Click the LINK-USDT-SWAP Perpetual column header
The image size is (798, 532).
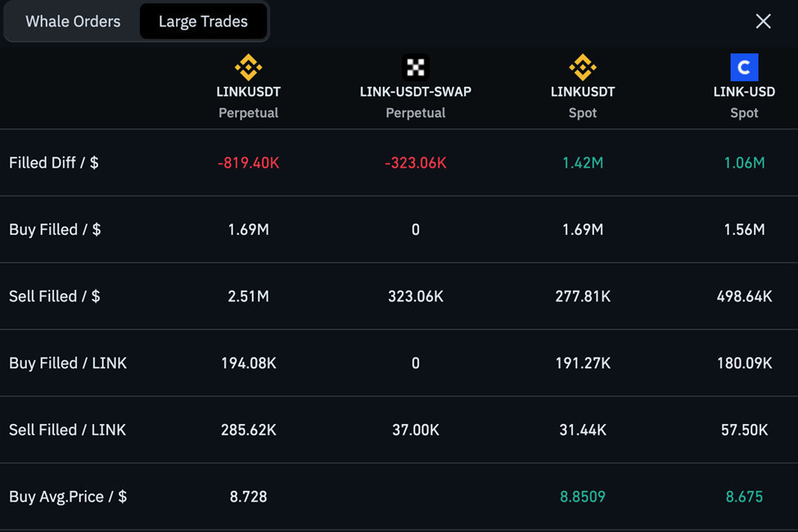tap(416, 101)
